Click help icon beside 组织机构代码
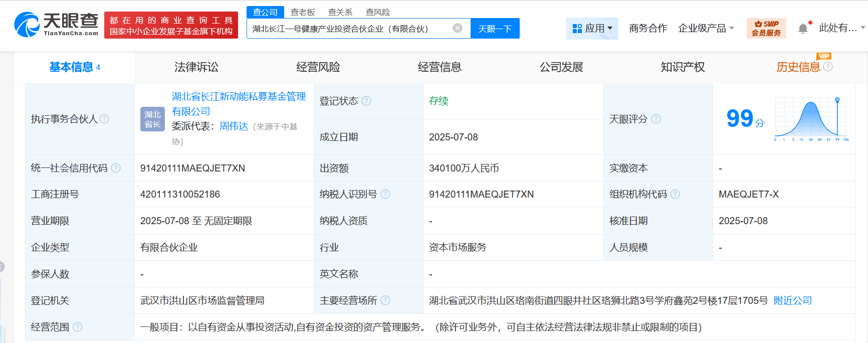Image resolution: width=868 pixels, height=343 pixels. 675,194
